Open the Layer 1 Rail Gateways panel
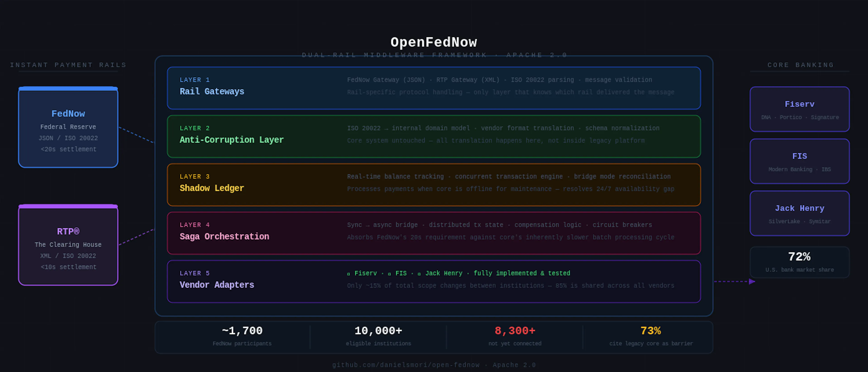The width and height of the screenshot is (868, 372). pyautogui.click(x=434, y=88)
